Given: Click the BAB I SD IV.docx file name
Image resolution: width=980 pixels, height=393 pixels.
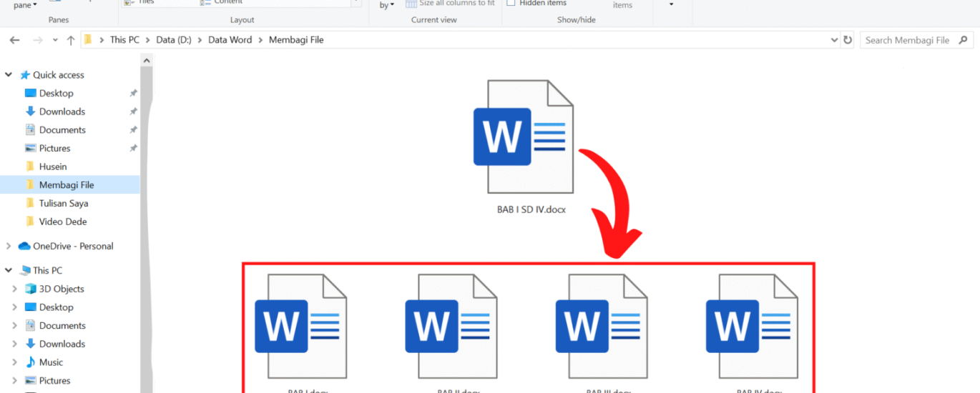Looking at the screenshot, I should click(531, 210).
